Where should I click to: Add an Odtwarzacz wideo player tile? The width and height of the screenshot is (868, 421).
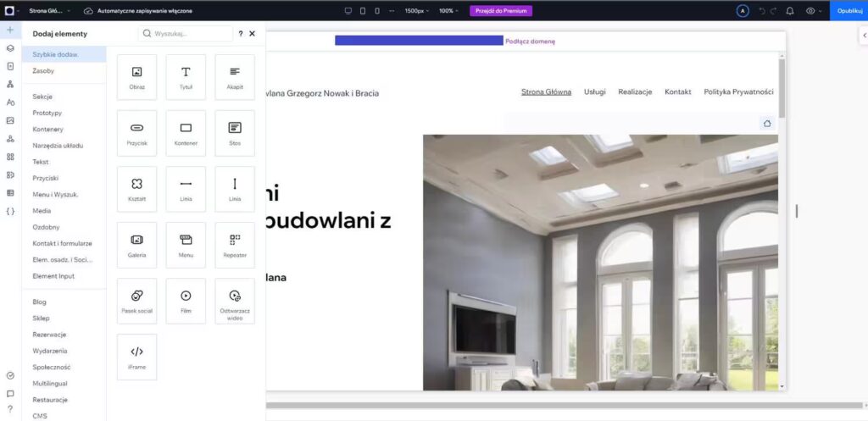235,302
